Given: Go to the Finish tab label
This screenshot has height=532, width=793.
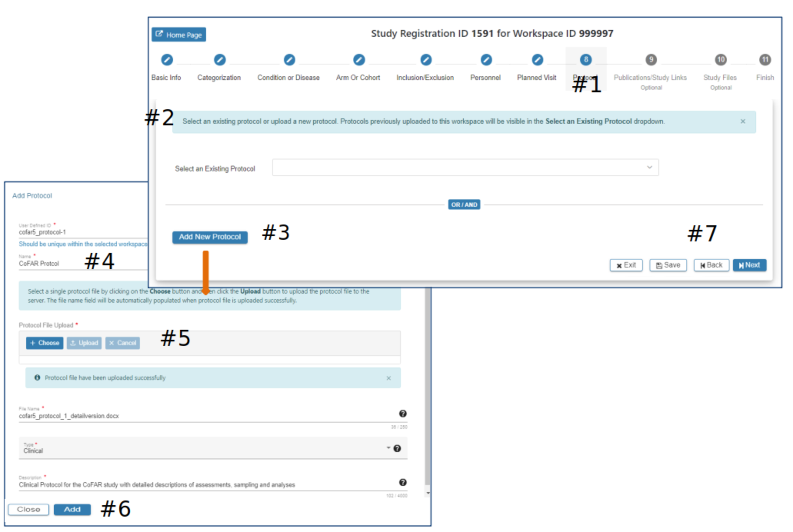Looking at the screenshot, I should coord(765,78).
